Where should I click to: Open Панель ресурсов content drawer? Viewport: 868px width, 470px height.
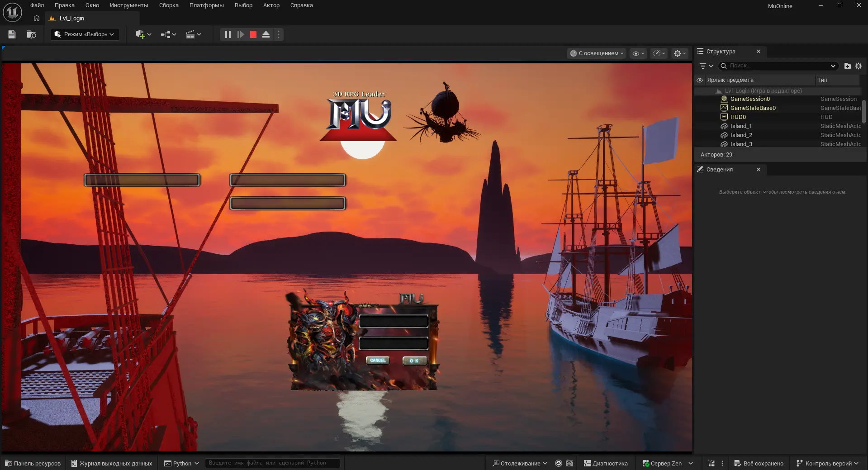point(33,464)
